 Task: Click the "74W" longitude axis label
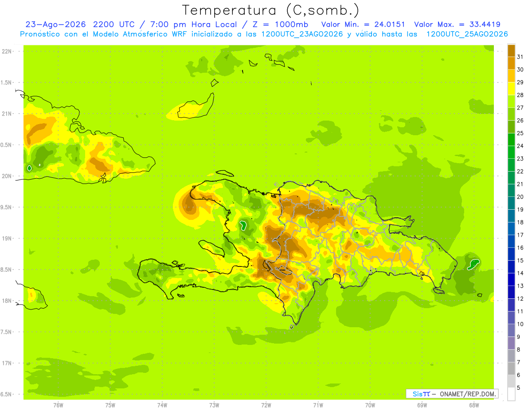162,405
